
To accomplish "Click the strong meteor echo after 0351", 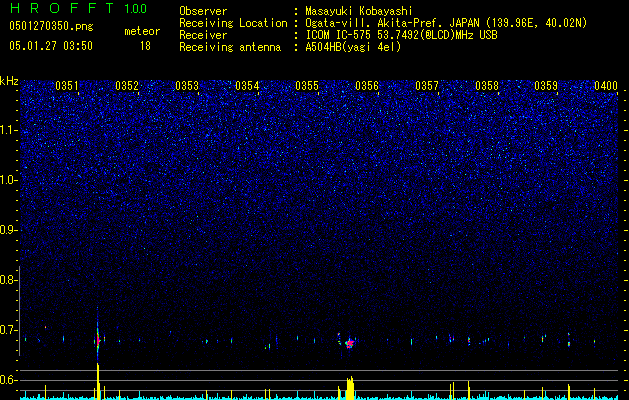I will (x=97, y=340).
